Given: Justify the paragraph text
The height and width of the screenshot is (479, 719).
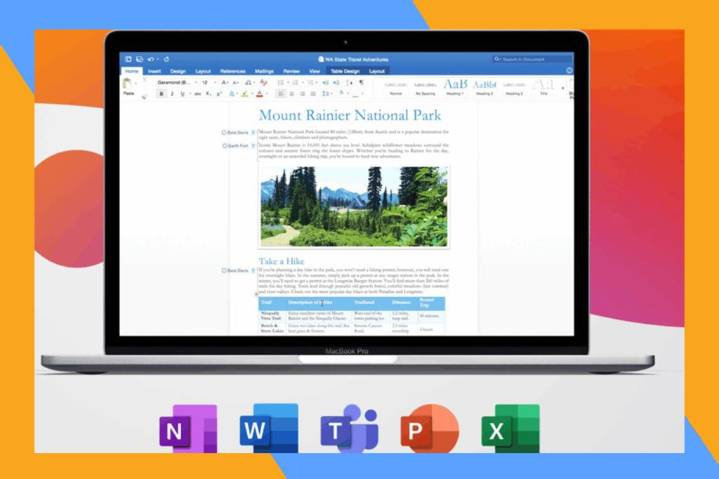Looking at the screenshot, I should 313,94.
